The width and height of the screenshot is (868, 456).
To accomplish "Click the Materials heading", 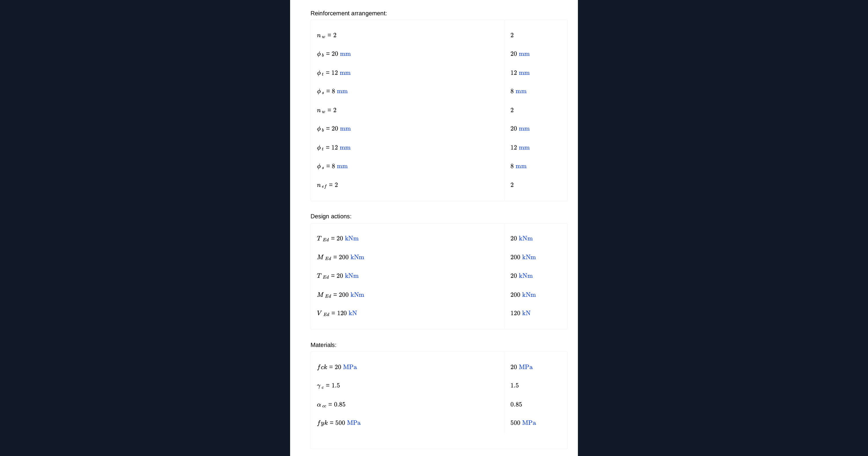I will click(x=323, y=345).
